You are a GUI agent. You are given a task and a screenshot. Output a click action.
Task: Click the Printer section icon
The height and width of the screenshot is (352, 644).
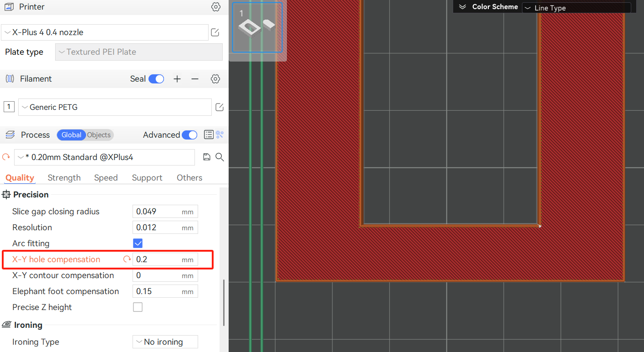(9, 7)
